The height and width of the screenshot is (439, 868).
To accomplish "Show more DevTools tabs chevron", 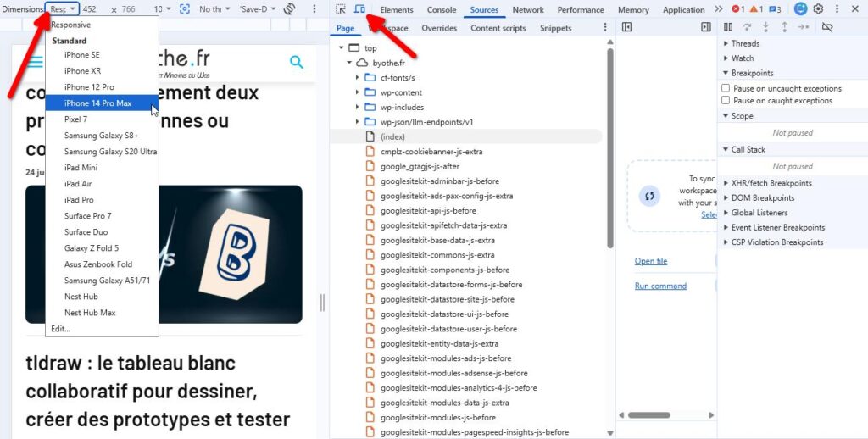I will click(719, 8).
